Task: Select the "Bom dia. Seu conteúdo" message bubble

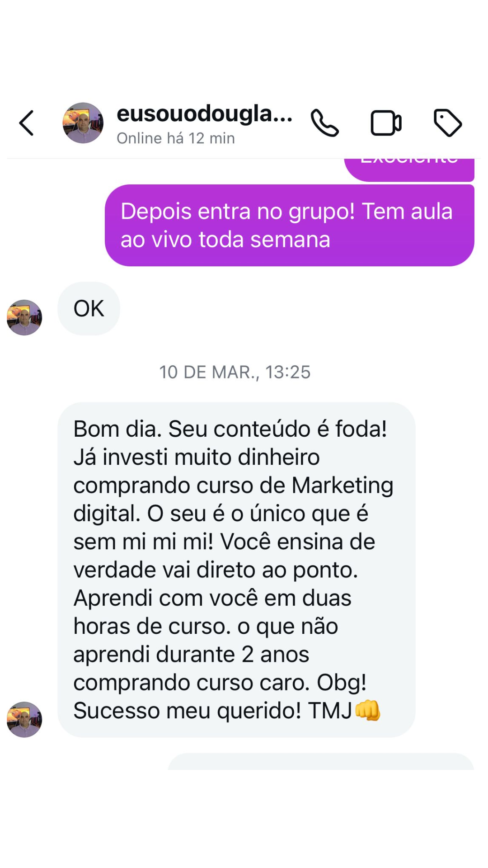Action: (236, 570)
